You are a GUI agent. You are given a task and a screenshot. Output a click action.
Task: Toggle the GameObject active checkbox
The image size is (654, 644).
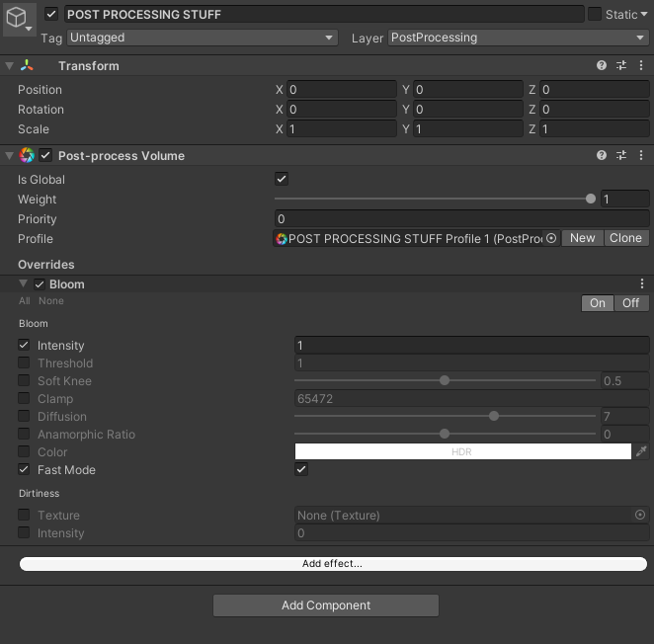tap(51, 14)
